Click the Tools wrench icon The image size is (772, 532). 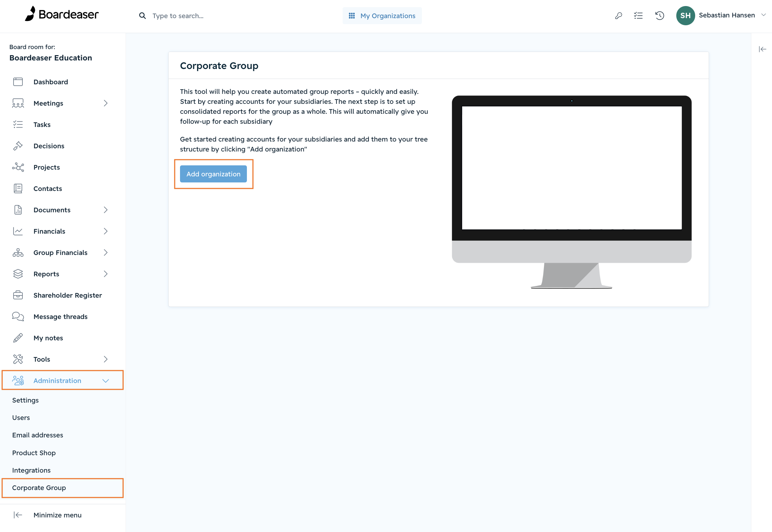point(18,359)
